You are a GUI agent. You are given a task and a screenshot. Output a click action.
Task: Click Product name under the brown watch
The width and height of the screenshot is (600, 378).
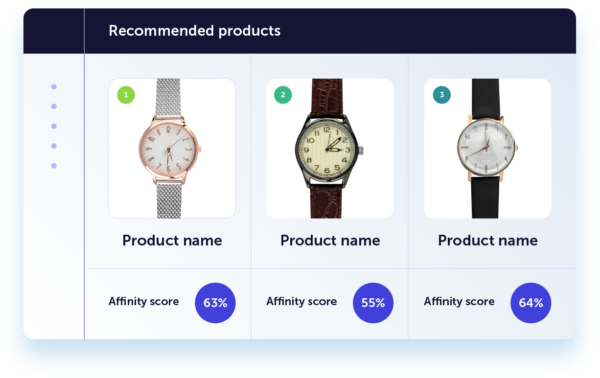pos(330,240)
